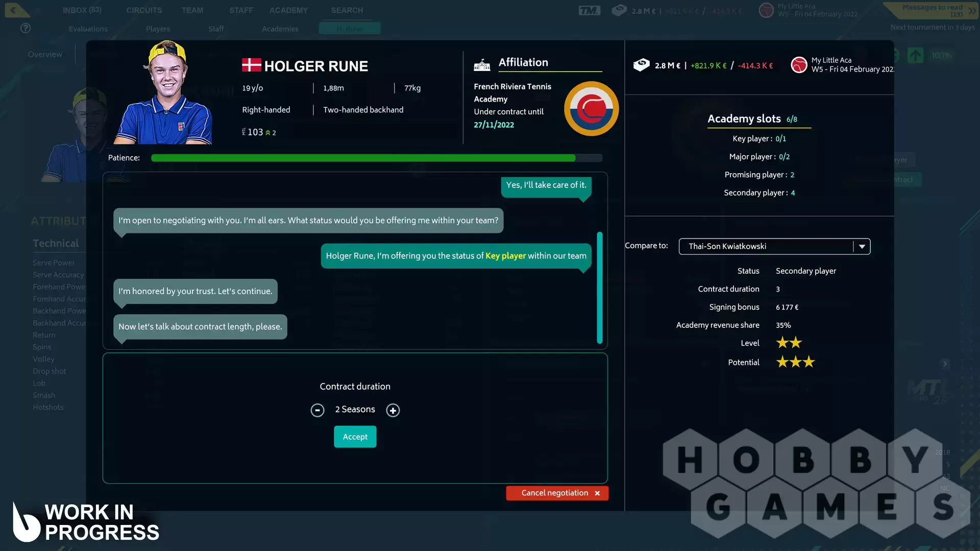The height and width of the screenshot is (551, 980).
Task: Click the plus icon to increase contract duration
Action: [393, 410]
